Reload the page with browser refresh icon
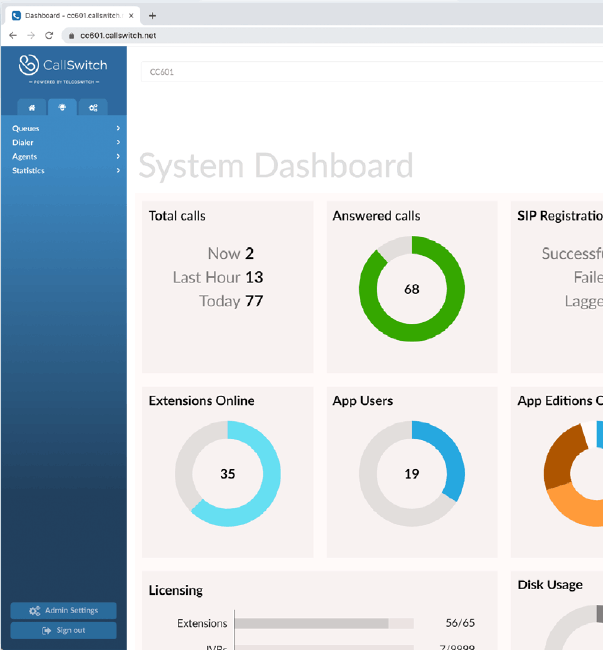The height and width of the screenshot is (650, 603). point(49,35)
